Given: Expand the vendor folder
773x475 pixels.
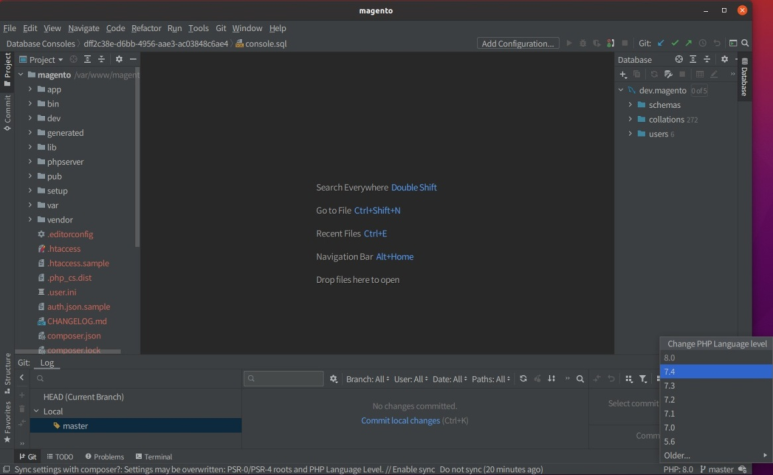Looking at the screenshot, I should tap(30, 220).
